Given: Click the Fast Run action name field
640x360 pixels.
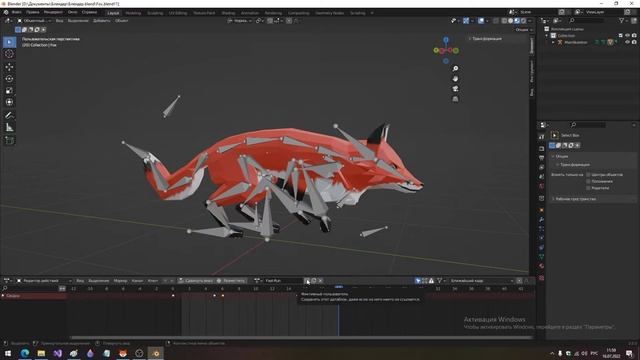Looking at the screenshot, I should coord(283,281).
